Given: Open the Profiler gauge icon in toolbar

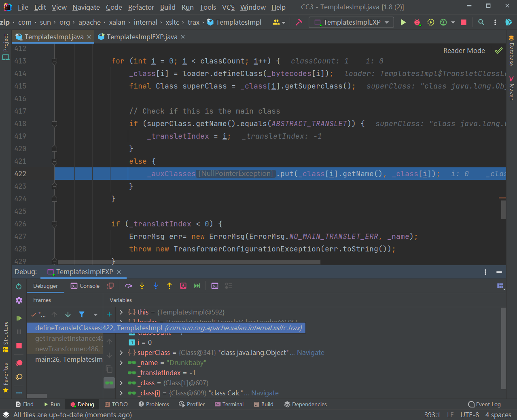Looking at the screenshot, I should (x=443, y=23).
